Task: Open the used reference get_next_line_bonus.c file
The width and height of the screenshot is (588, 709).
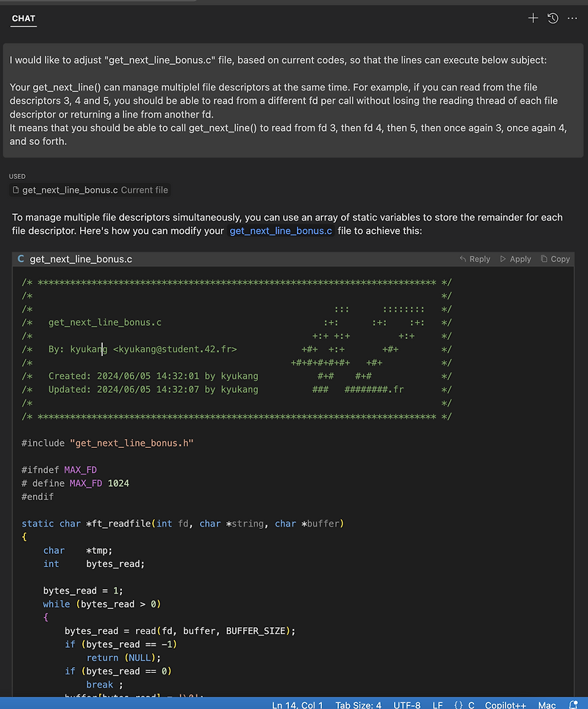Action: pos(70,190)
